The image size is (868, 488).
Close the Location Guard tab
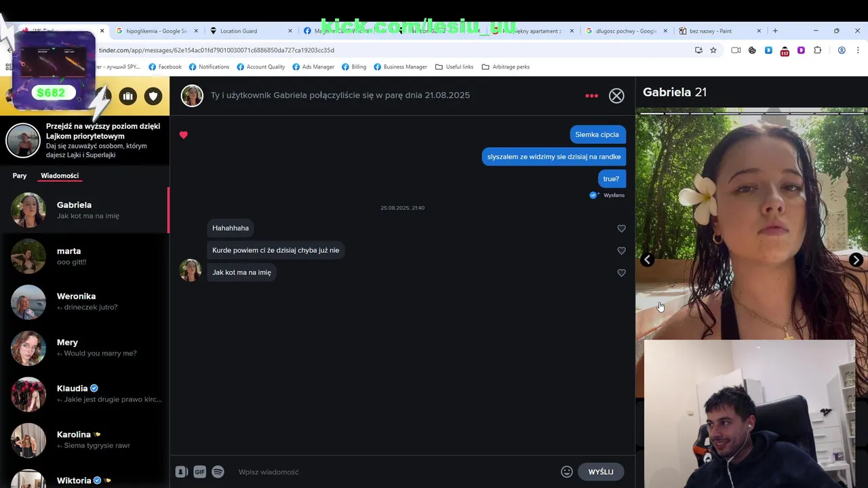290,31
